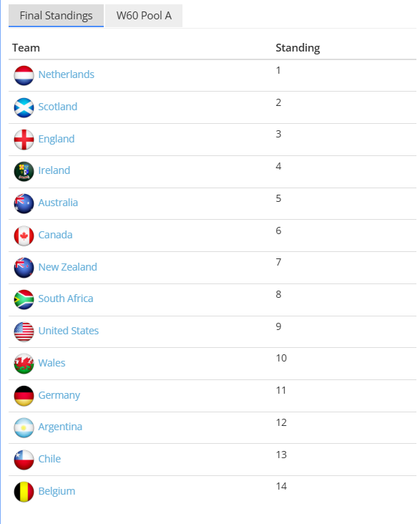This screenshot has height=524, width=420.
Task: Select the Final Standings tab
Action: pyautogui.click(x=56, y=16)
